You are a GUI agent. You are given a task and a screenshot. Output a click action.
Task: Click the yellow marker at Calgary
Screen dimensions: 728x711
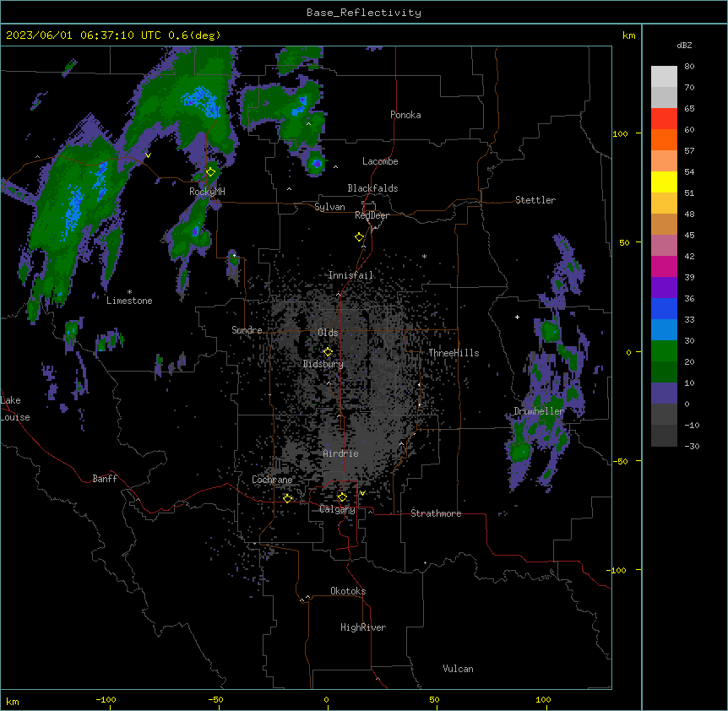[x=342, y=497]
